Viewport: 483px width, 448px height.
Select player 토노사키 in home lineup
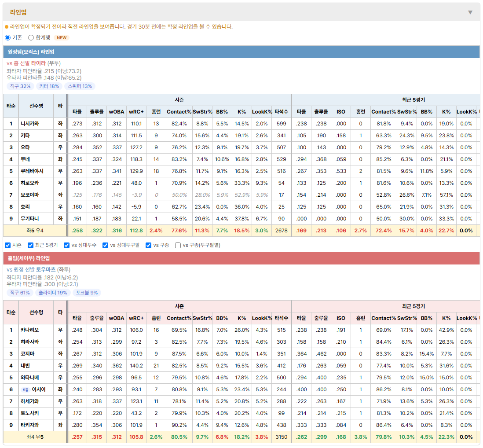pos(30,413)
